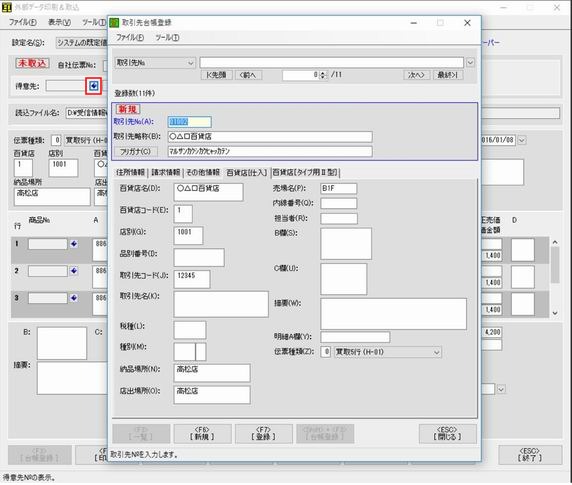This screenshot has height=485, width=572.
Task: Click the フリガナ(C) button
Action: pos(135,152)
